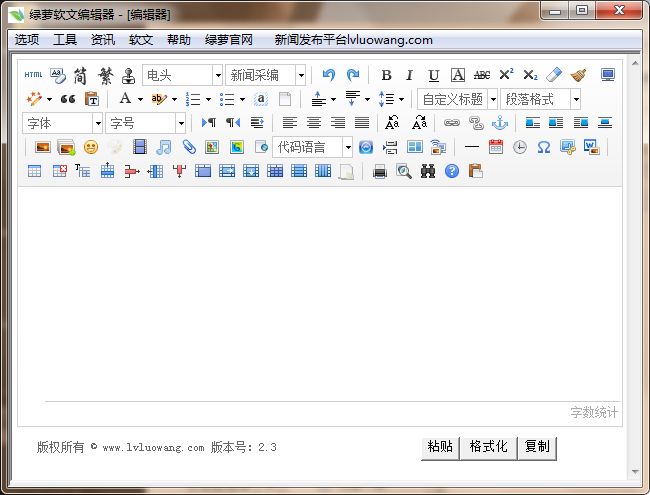
Task: Click the anchor icon in toolbar
Action: point(501,123)
